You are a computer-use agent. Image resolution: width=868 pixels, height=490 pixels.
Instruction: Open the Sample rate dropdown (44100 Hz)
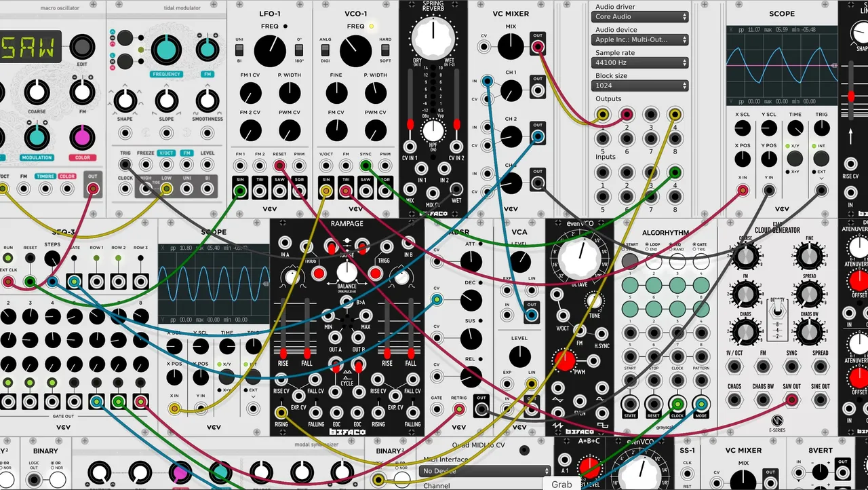(x=640, y=62)
